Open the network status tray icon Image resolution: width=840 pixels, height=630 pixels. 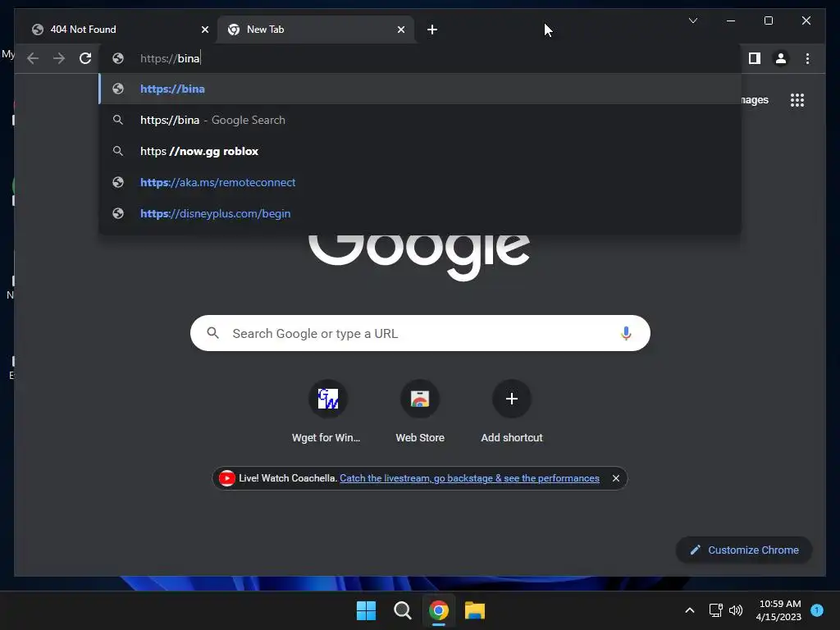click(x=715, y=610)
